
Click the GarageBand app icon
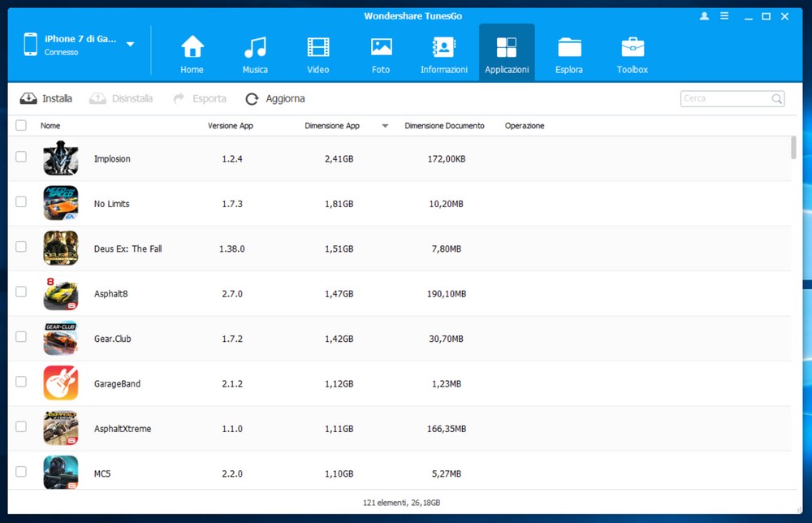pyautogui.click(x=61, y=383)
